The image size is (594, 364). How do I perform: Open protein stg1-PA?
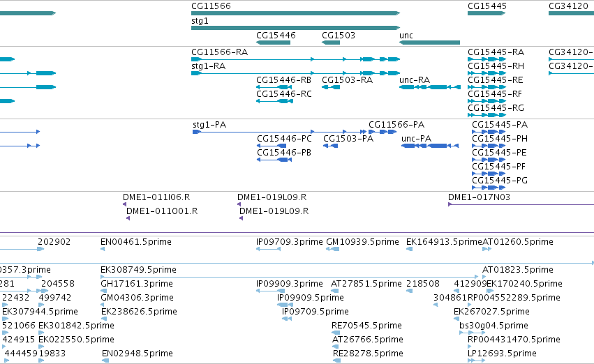click(x=209, y=125)
